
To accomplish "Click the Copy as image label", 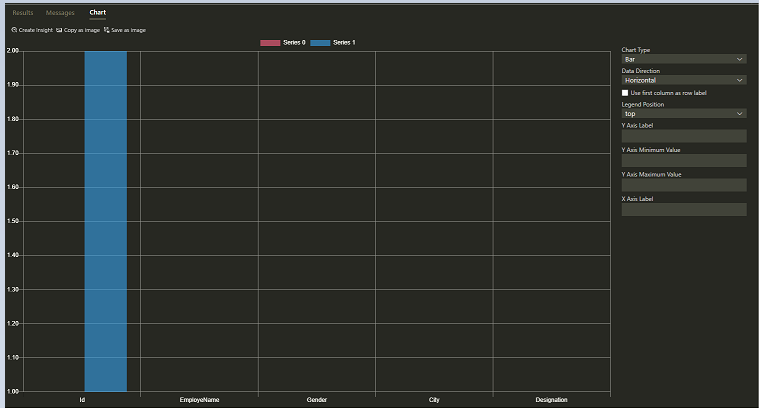I will click(82, 30).
